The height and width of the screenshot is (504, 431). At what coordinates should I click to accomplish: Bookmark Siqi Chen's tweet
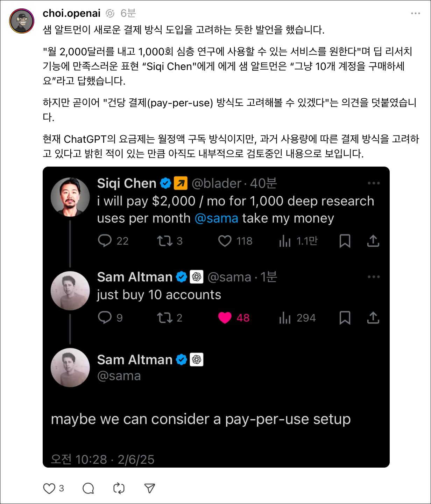pos(346,241)
